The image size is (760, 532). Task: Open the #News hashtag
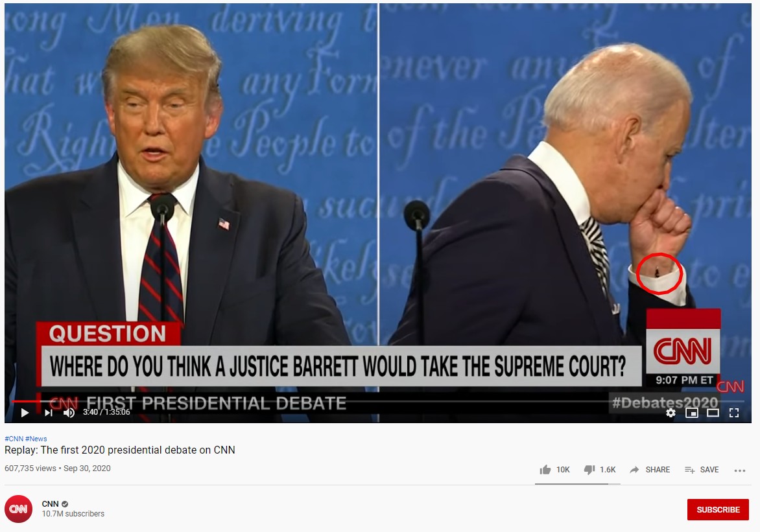[x=36, y=439]
